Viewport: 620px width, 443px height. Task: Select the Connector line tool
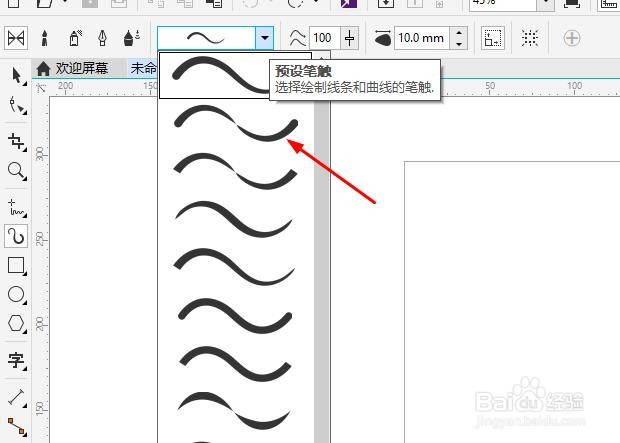point(17,426)
